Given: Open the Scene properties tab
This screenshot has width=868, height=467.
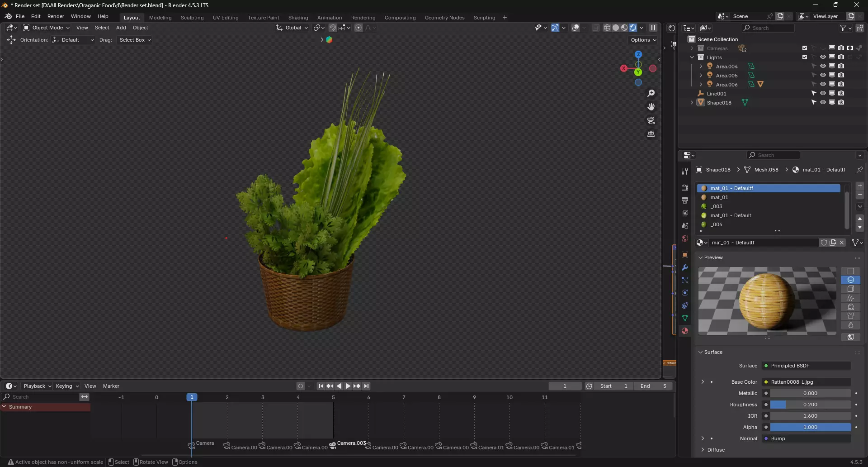Looking at the screenshot, I should click(685, 225).
